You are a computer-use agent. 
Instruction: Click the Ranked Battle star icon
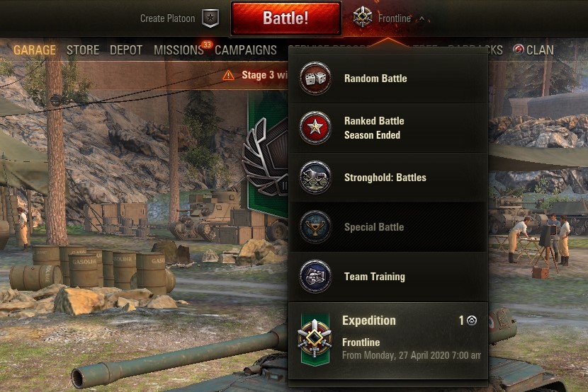point(315,127)
